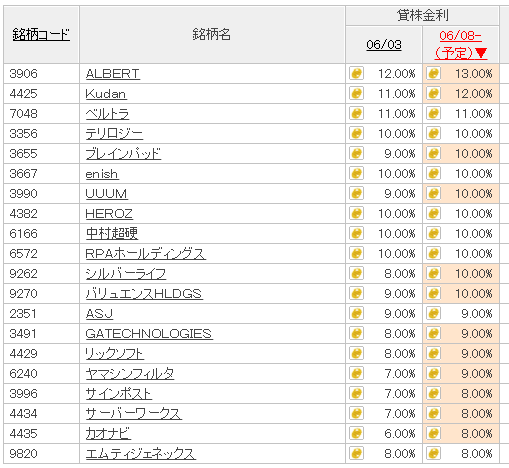509x468 pixels.
Task: Open the サインポスト stock link
Action: tap(119, 394)
